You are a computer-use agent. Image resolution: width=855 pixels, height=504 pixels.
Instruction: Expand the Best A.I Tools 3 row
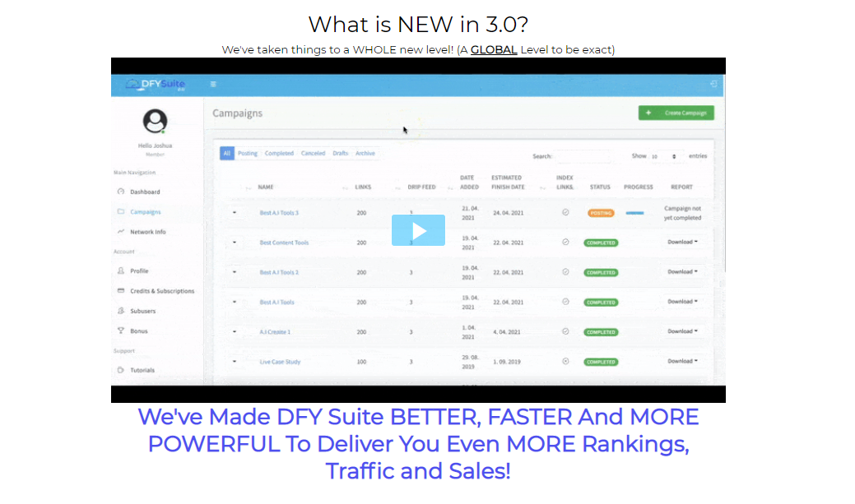pyautogui.click(x=235, y=212)
